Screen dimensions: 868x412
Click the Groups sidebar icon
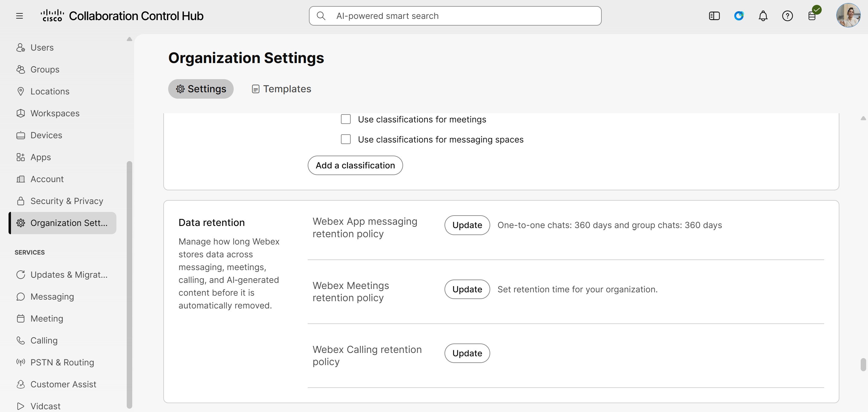pyautogui.click(x=20, y=69)
